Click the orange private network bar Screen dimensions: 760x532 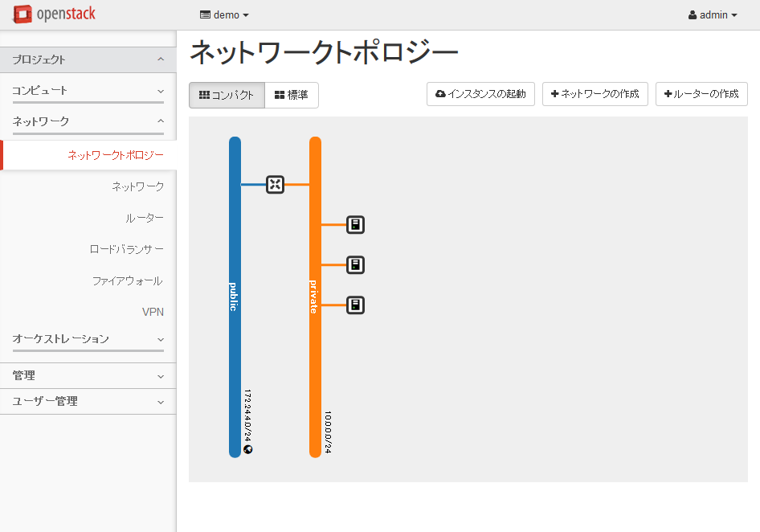[316, 297]
